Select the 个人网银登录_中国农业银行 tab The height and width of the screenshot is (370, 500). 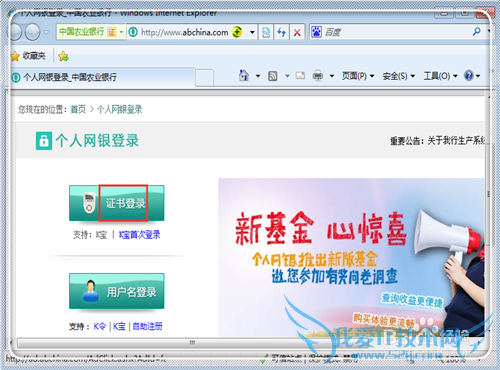point(103,77)
